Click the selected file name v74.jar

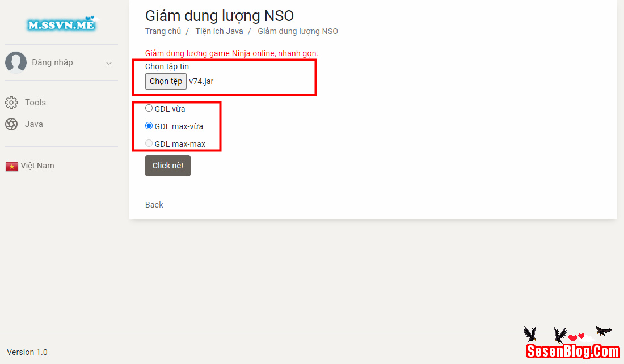pos(201,81)
